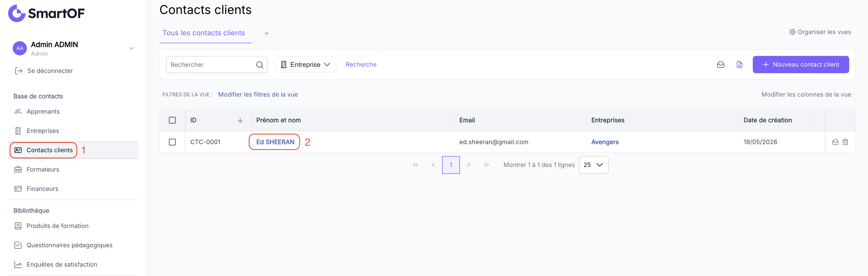Viewport: 868px width, 276px height.
Task: Go to Financeurs in sidebar
Action: 42,189
